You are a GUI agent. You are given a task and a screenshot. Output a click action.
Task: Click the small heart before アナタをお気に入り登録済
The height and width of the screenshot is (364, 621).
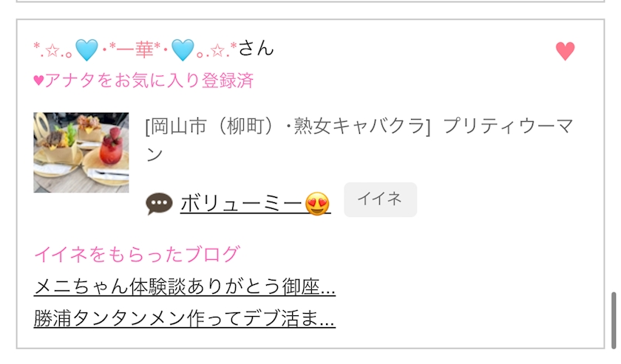(x=38, y=80)
